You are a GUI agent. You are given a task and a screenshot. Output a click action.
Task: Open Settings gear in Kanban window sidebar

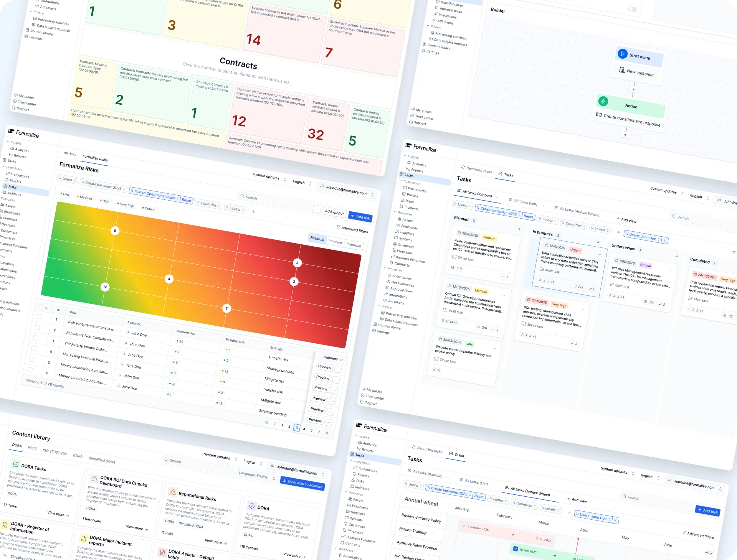(374, 331)
